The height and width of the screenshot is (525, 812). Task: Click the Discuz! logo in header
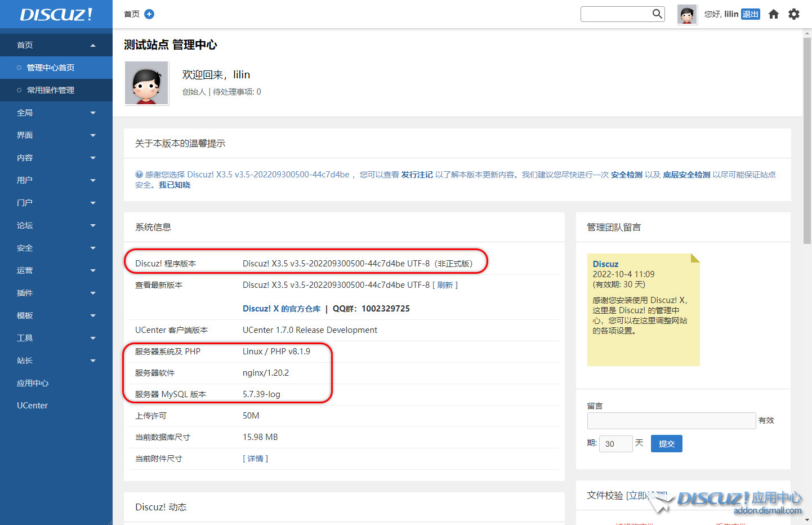tap(56, 14)
